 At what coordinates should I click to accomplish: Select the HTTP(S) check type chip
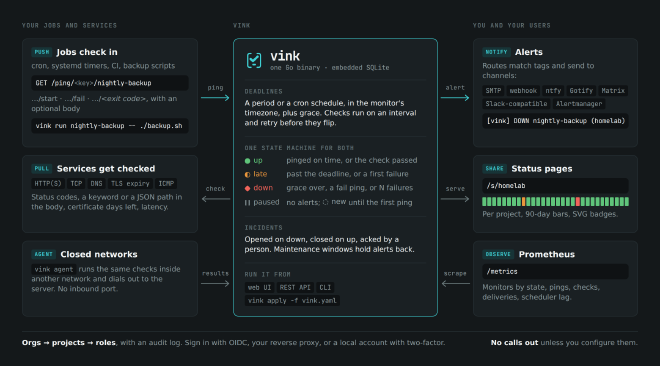[48, 184]
